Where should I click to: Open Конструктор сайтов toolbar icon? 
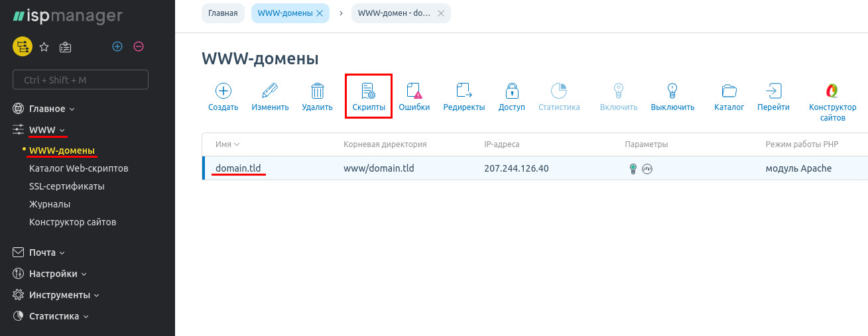(832, 91)
